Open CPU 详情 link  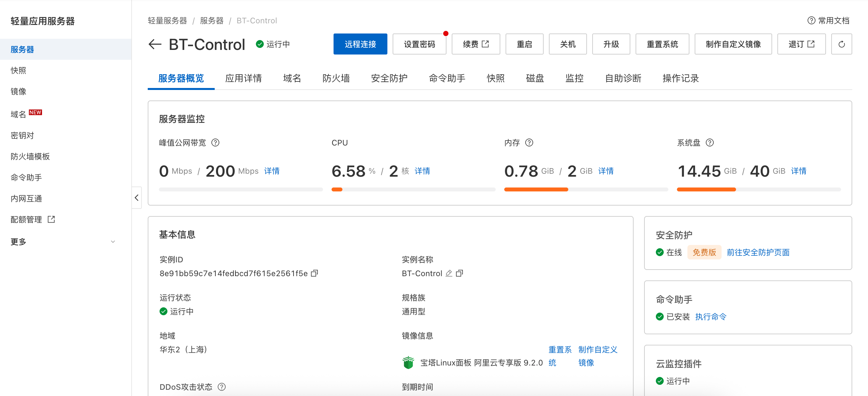(x=422, y=171)
